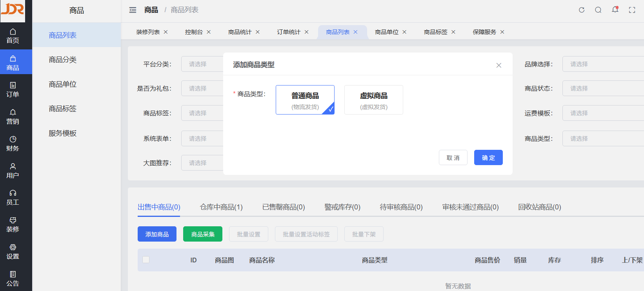This screenshot has width=644, height=291.
Task: Show 待审核商品(0) list tab
Action: (x=401, y=207)
